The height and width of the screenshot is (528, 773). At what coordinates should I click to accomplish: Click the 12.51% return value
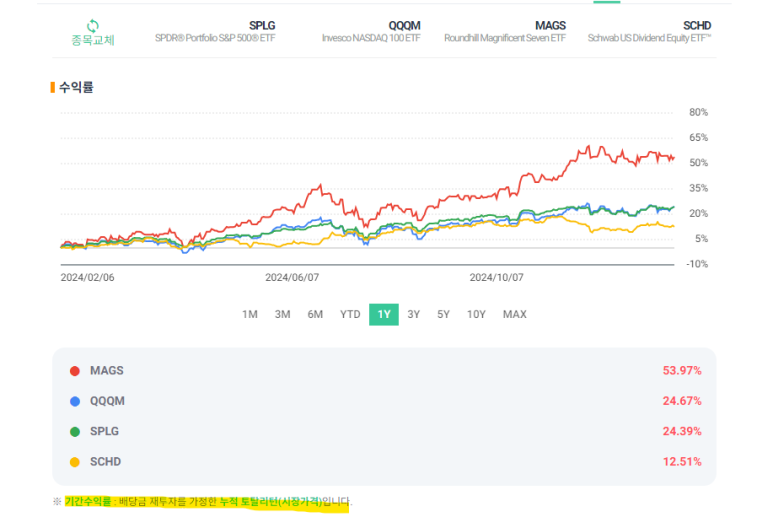coord(682,462)
